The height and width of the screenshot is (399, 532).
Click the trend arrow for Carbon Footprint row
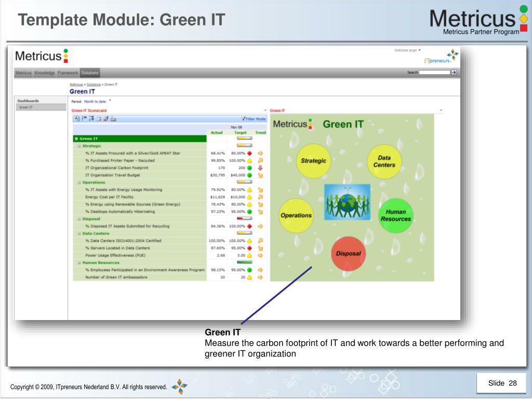pos(260,168)
